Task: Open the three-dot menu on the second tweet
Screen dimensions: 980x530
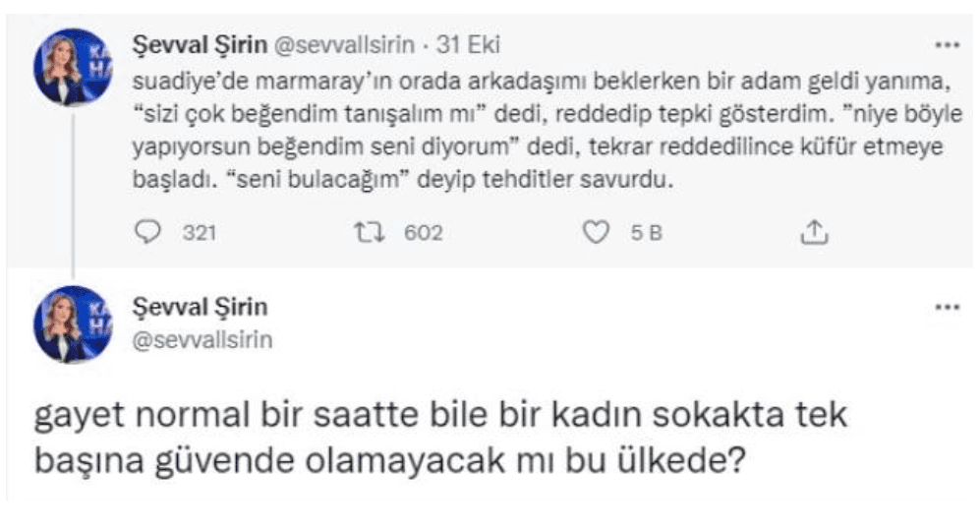Action: [x=947, y=307]
